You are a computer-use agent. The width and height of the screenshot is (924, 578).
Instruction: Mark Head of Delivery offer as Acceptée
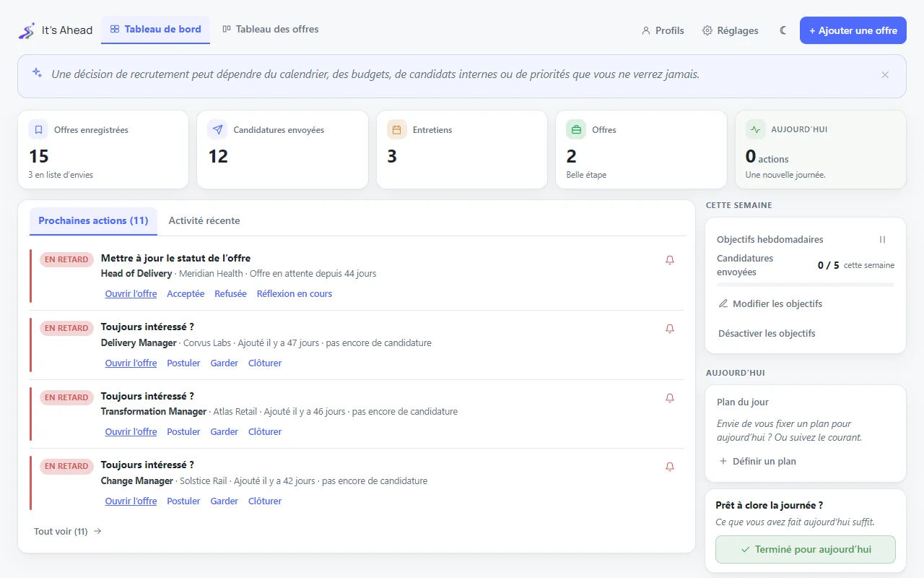click(x=186, y=294)
